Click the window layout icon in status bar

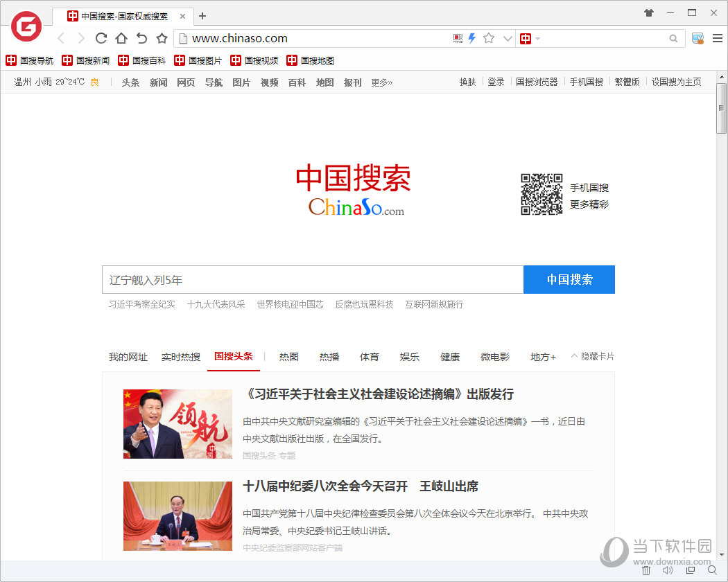[x=691, y=570]
